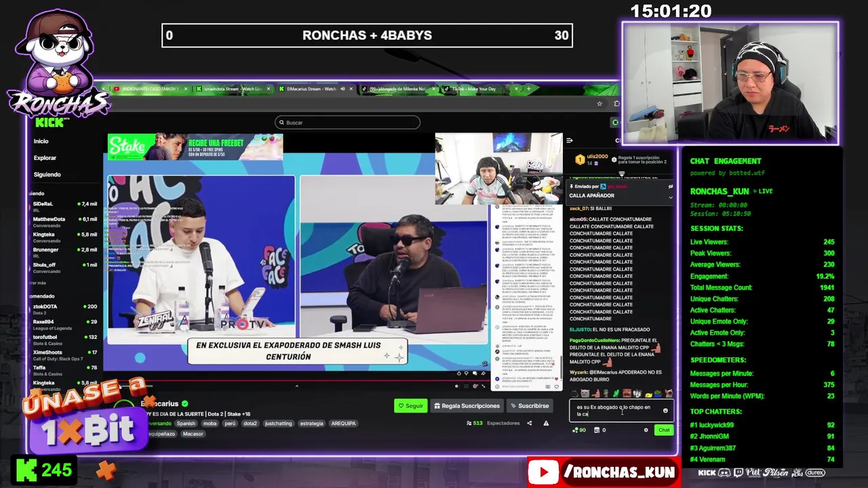Screen dimensions: 868x488
Task: Click Kick player fullscreen icon
Action: (484, 386)
